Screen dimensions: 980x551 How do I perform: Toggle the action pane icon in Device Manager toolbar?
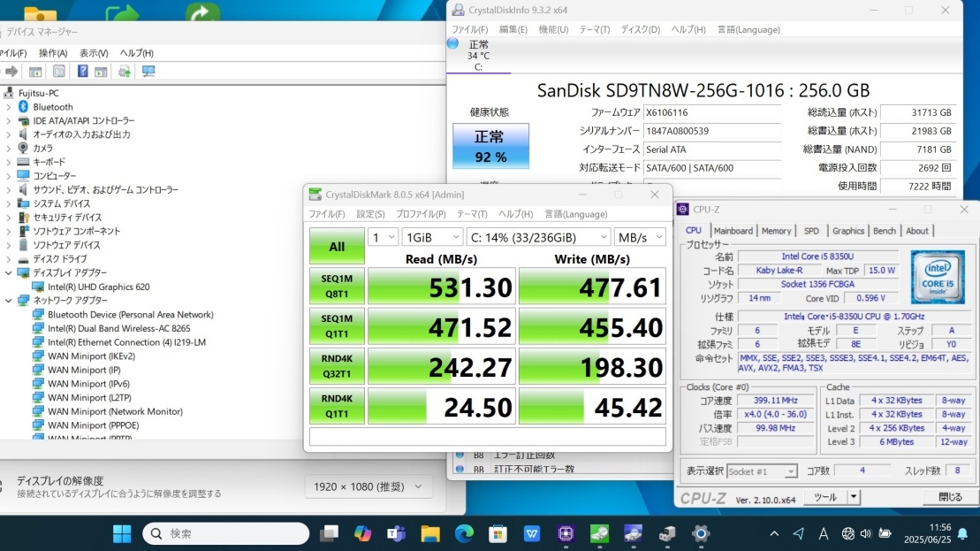click(101, 72)
